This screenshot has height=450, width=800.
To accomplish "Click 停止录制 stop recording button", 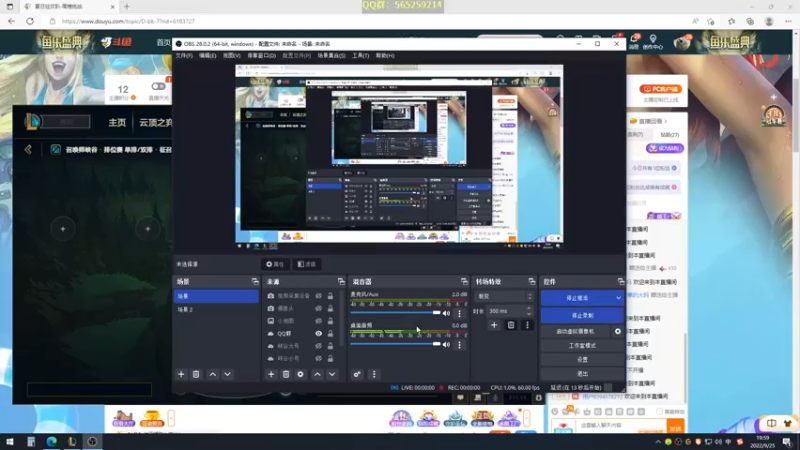I will coord(582,316).
